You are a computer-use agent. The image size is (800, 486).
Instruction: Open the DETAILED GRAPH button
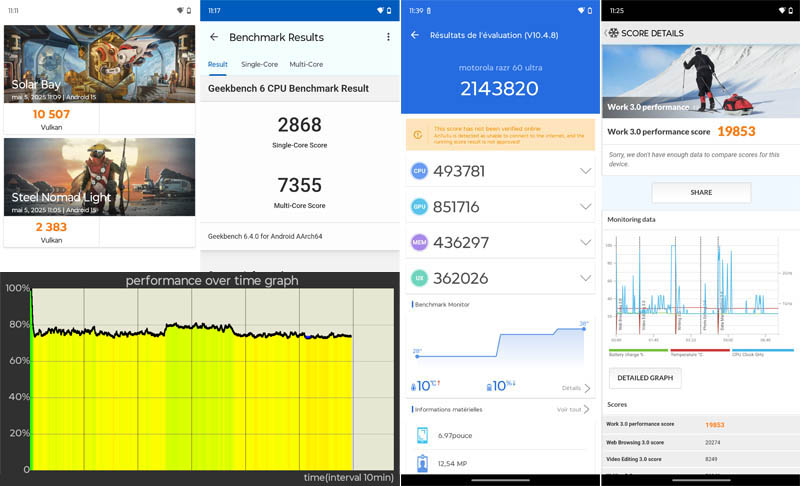(645, 378)
